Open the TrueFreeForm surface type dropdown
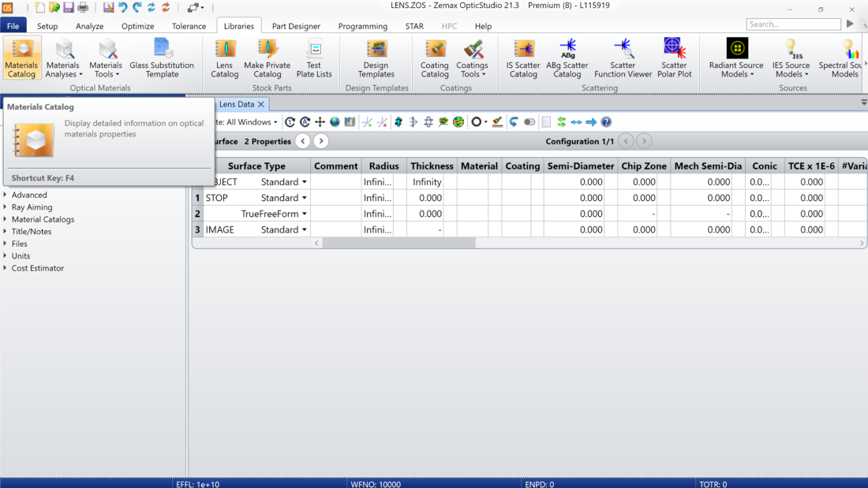Viewport: 868px width, 488px height. tap(305, 214)
